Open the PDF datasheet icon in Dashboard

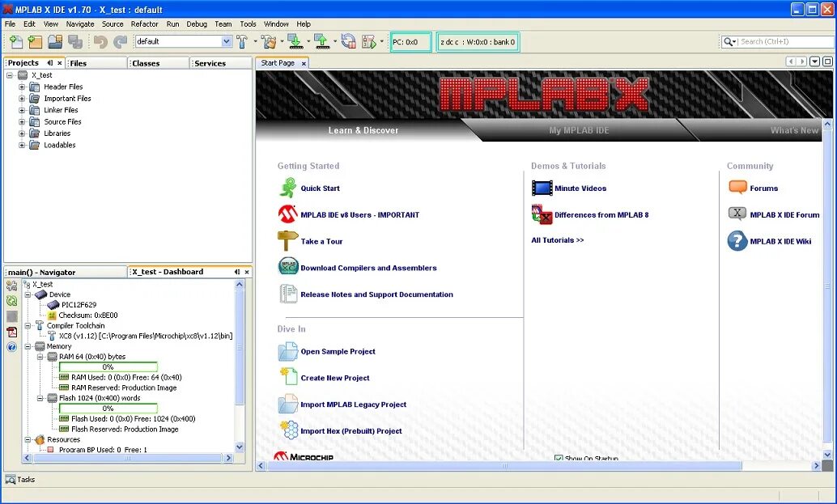point(11,332)
